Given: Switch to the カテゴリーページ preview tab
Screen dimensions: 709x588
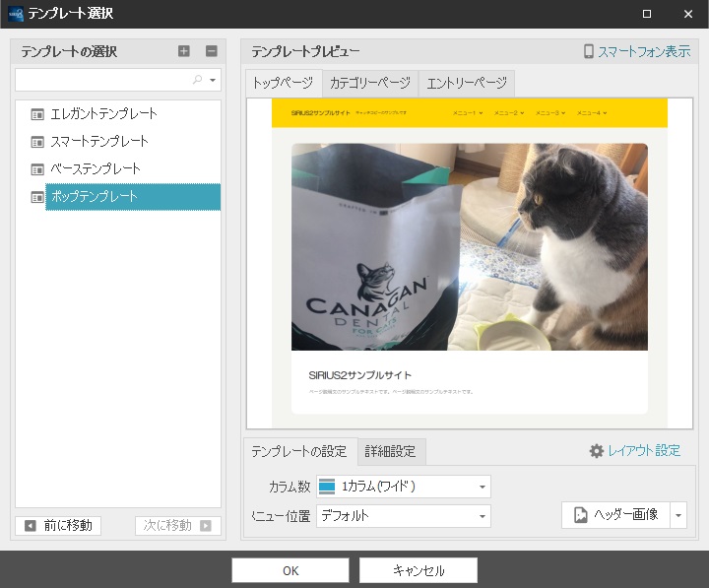Looking at the screenshot, I should click(370, 83).
